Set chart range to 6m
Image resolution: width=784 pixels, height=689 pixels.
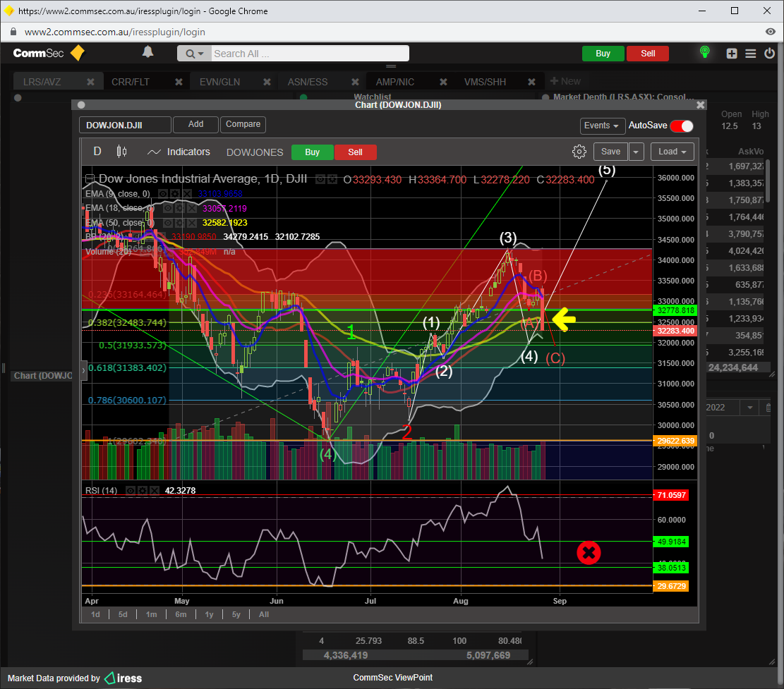pos(181,614)
